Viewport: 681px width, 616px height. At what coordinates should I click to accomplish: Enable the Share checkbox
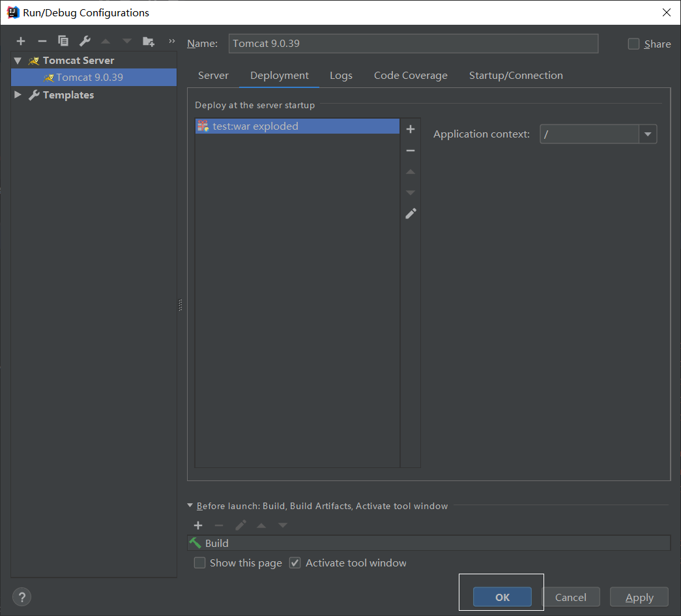(633, 44)
